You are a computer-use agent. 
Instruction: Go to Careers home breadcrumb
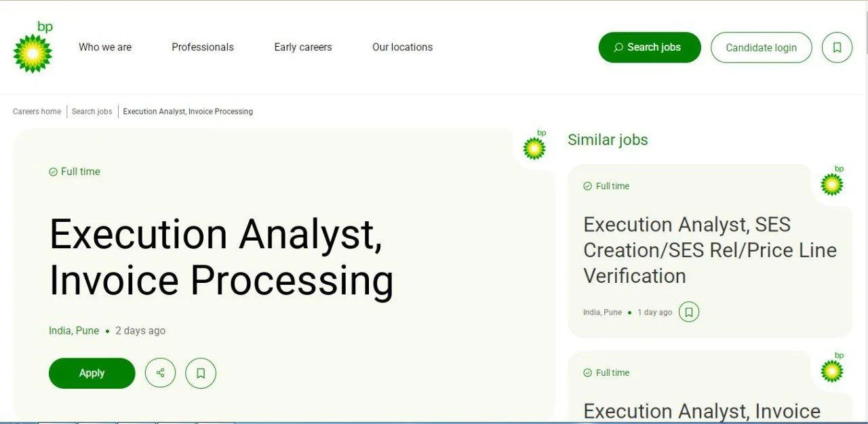[37, 111]
